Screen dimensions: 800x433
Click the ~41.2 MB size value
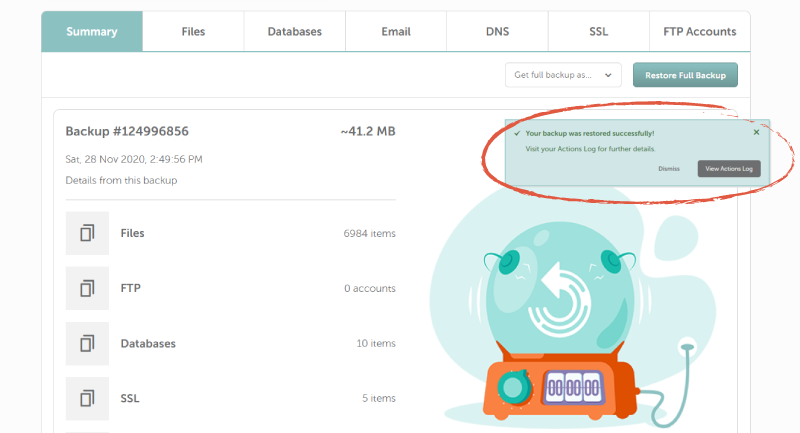pyautogui.click(x=368, y=132)
